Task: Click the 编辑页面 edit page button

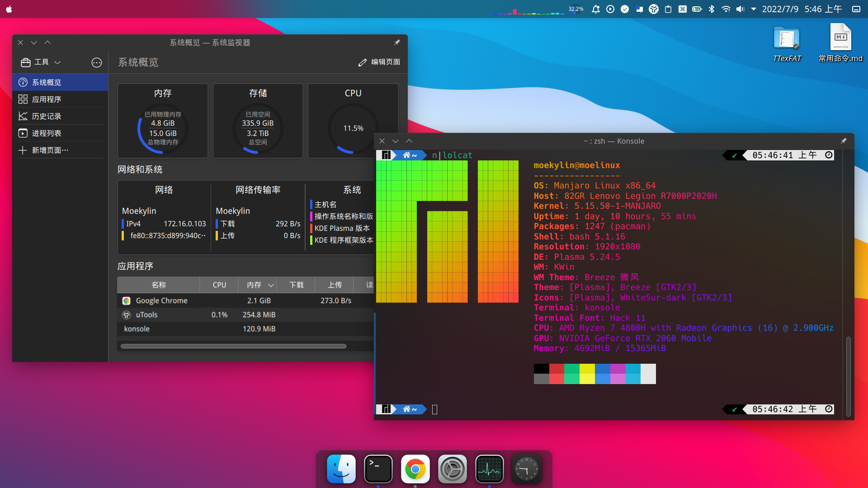Action: pos(379,62)
